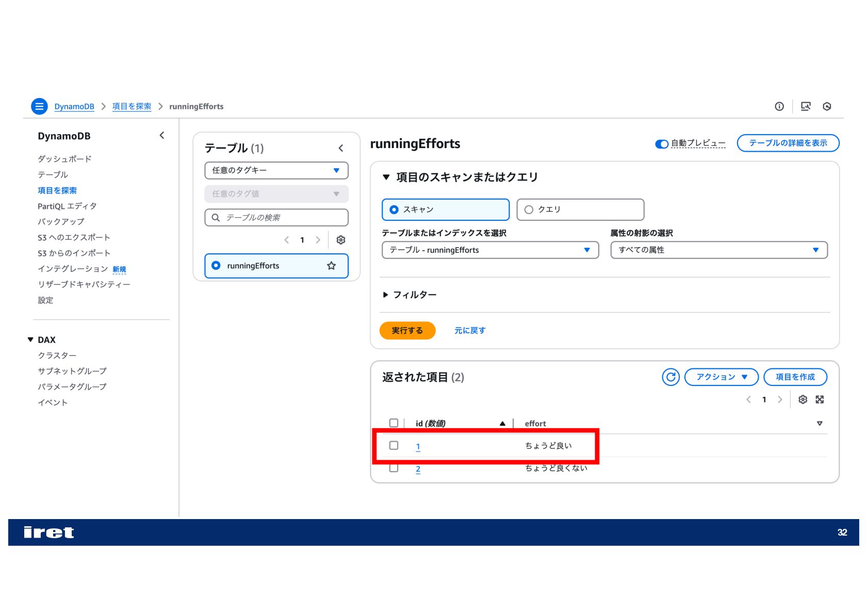Screen dimensions: 868x614
Task: Open the すべての属性 projection dropdown
Action: point(719,250)
